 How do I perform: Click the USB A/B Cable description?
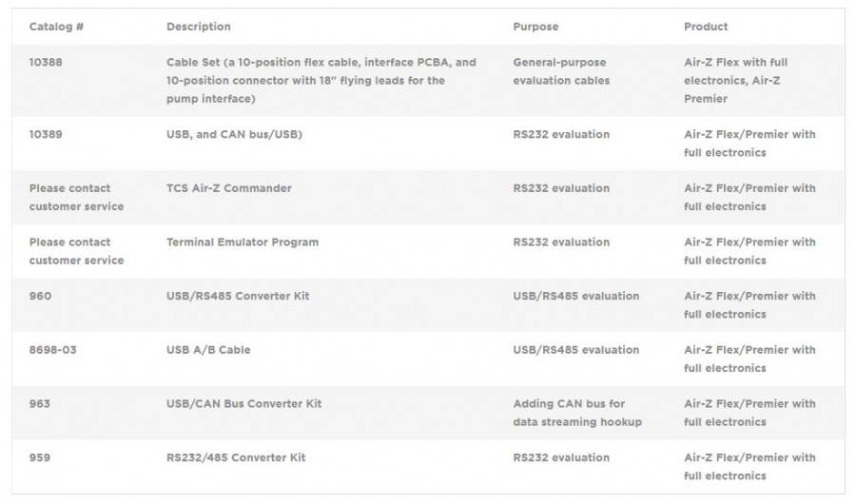point(208,350)
